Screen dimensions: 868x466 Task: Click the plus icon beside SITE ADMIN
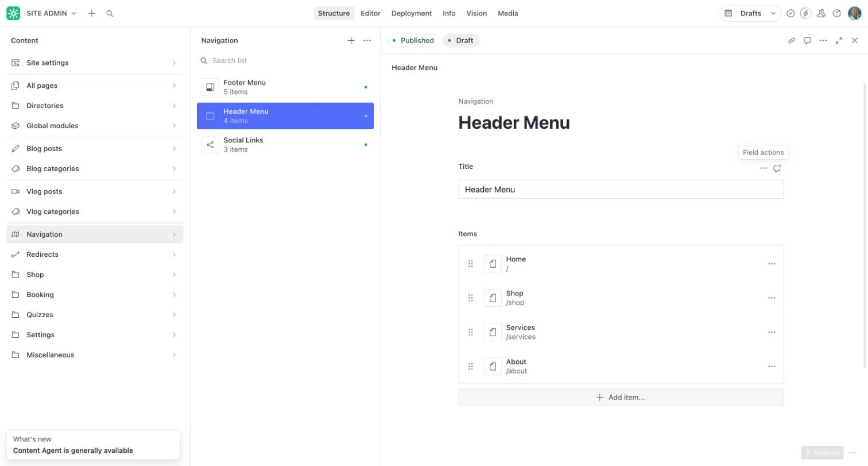(91, 13)
